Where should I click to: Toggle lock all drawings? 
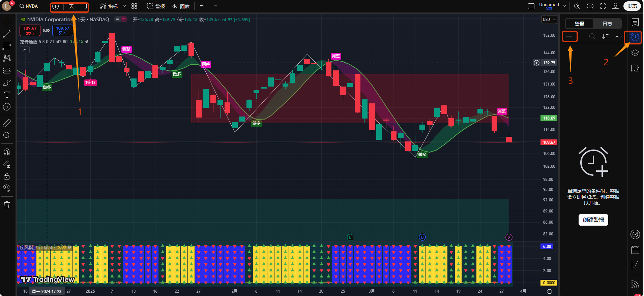tap(7, 176)
